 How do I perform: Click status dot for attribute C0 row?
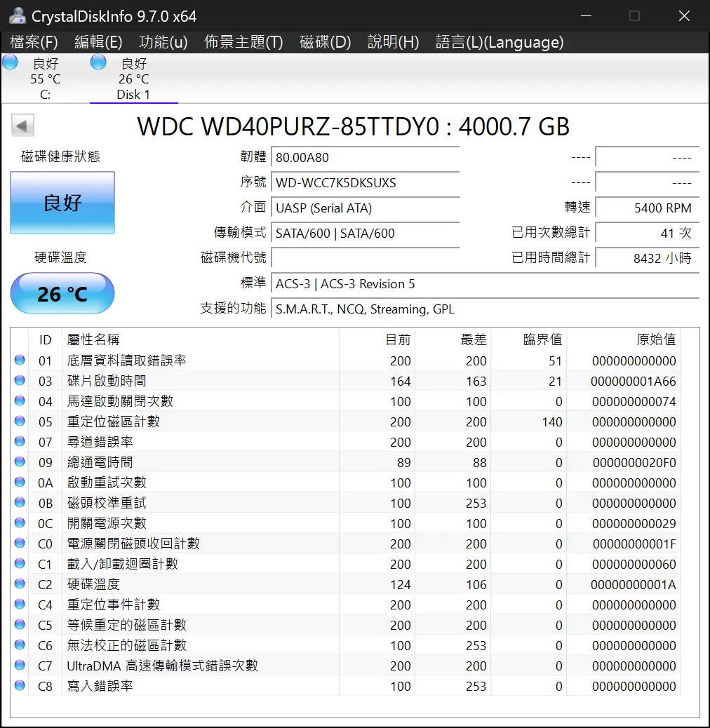[x=20, y=543]
